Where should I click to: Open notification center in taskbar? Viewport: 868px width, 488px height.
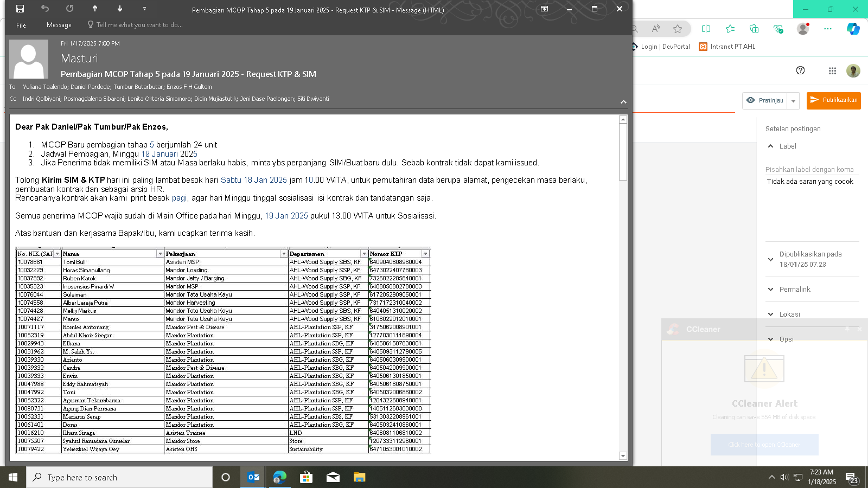point(851,478)
